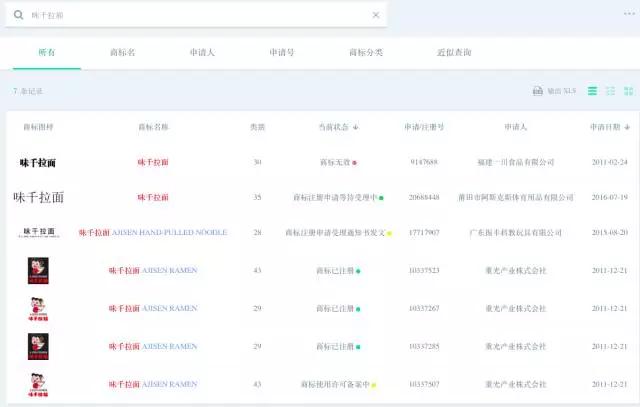
Task: Click registration number 10337267
Action: click(424, 308)
